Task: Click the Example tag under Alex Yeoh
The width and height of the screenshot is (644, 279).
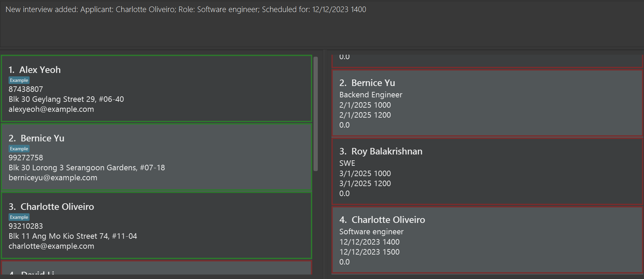Action: (x=19, y=80)
